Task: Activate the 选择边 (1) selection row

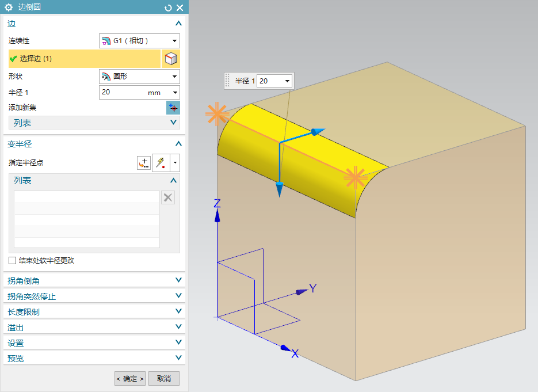Action: (85, 59)
